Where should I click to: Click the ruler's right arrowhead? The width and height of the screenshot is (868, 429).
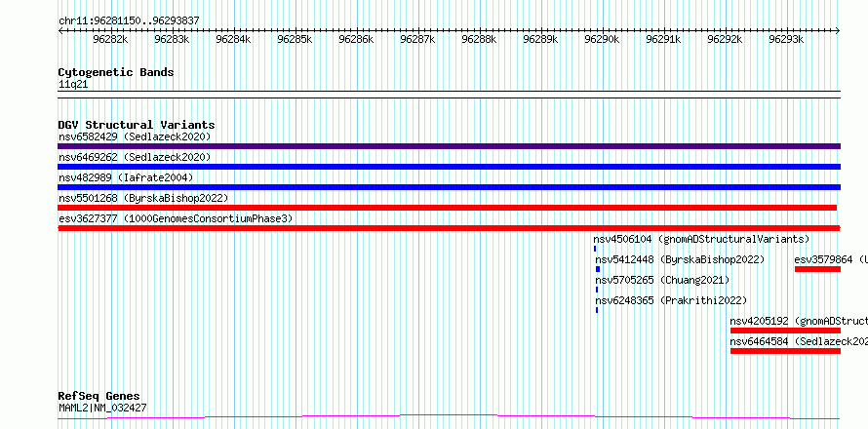click(838, 31)
